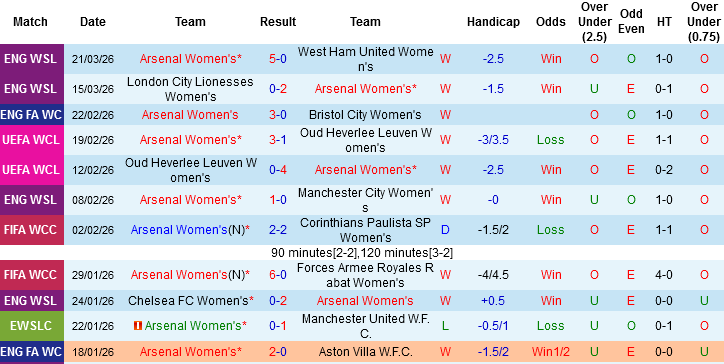Image resolution: width=724 pixels, height=364 pixels.
Task: Select the 6-0 result against Forces Armee Royales
Action: (278, 275)
